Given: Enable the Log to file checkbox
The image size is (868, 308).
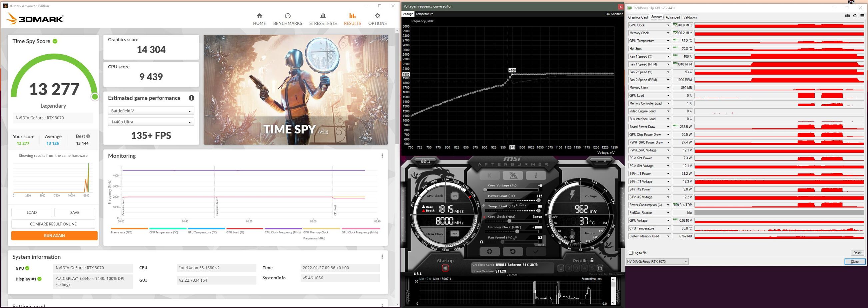Looking at the screenshot, I should pyautogui.click(x=631, y=253).
